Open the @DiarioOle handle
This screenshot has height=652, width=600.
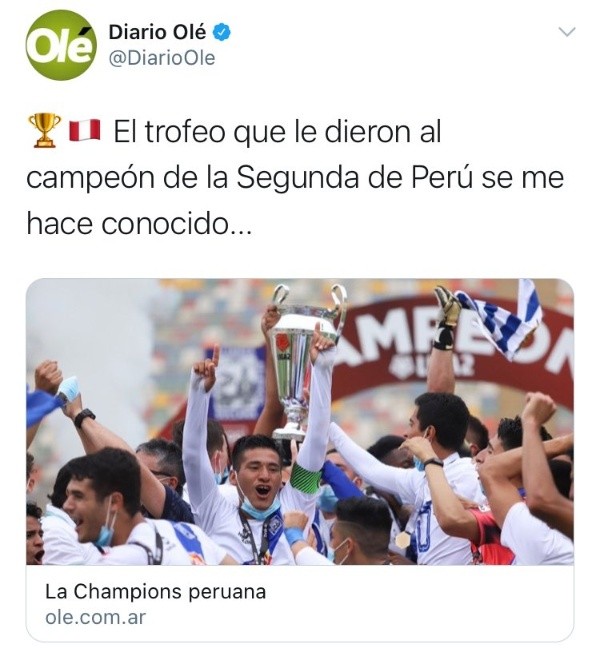162,58
